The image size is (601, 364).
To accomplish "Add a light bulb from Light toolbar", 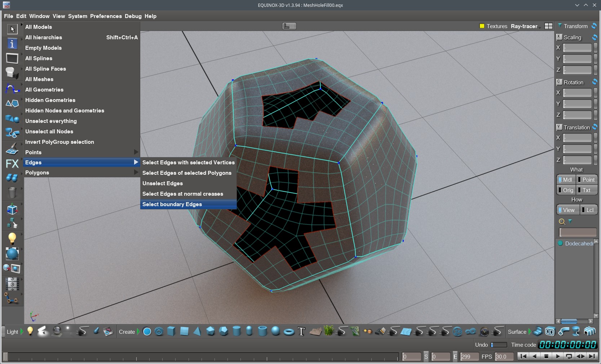I will click(30, 332).
